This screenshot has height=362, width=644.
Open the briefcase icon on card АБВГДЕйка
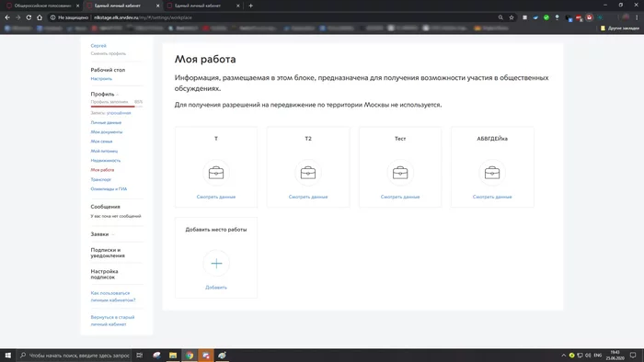tap(492, 173)
